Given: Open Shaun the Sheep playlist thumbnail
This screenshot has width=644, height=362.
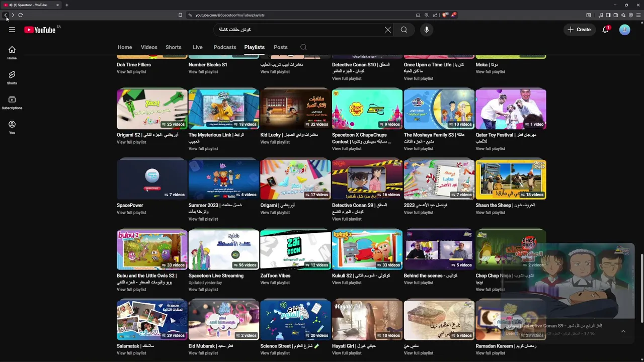Looking at the screenshot, I should [511, 179].
